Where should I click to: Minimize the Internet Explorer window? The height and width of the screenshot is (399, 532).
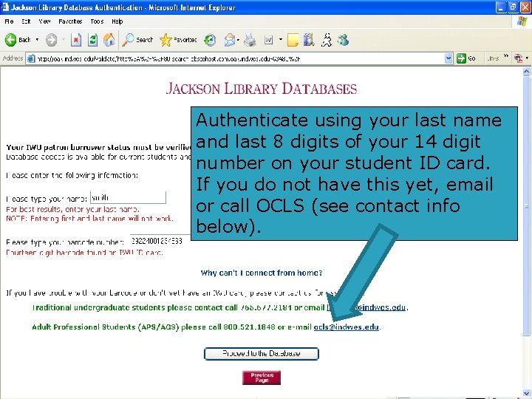point(501,7)
